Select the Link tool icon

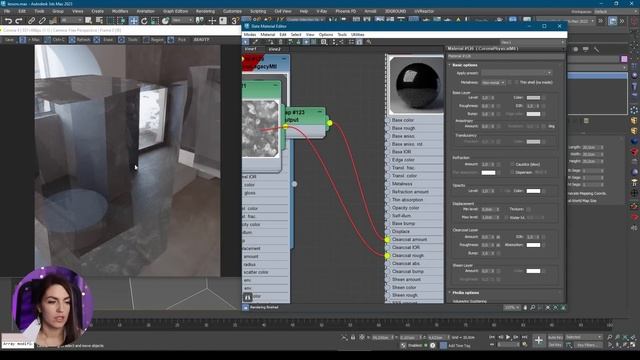click(31, 20)
